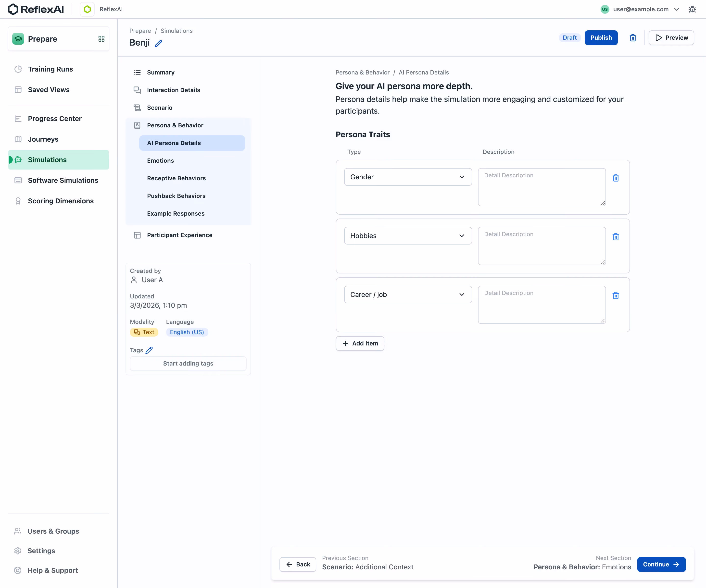This screenshot has width=706, height=588.
Task: Click Continue to next section
Action: (661, 564)
